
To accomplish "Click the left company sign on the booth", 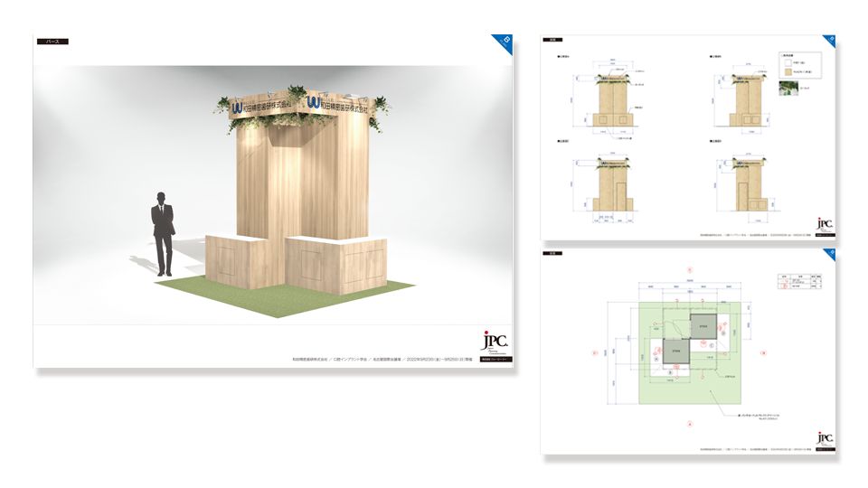I will pyautogui.click(x=260, y=105).
